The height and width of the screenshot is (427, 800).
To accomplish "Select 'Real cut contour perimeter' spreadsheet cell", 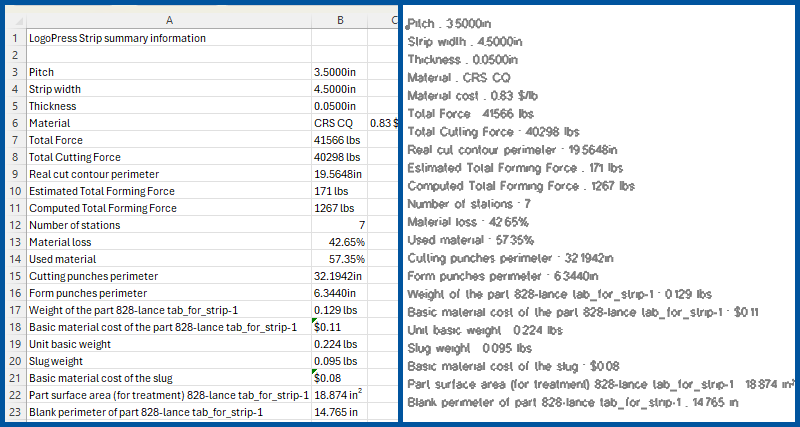I will 169,174.
